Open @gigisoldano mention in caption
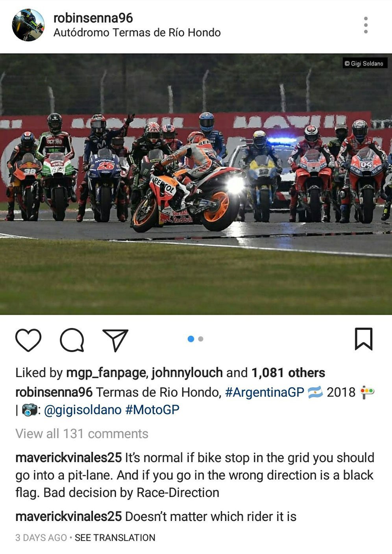Viewport: 392px width, 554px height. (x=83, y=410)
